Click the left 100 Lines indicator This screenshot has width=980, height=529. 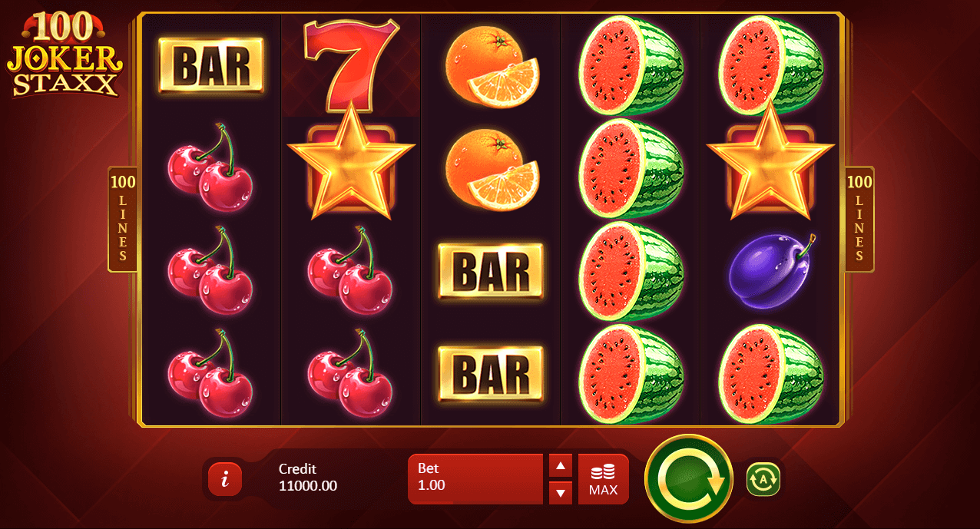coord(123,219)
